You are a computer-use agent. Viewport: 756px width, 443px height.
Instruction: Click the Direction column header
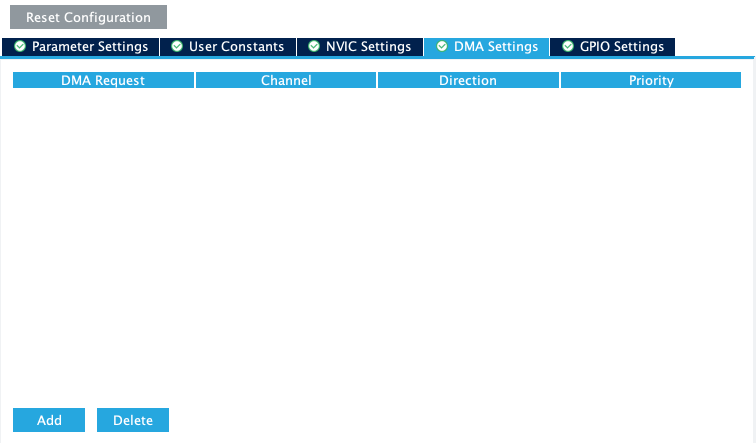pos(468,80)
